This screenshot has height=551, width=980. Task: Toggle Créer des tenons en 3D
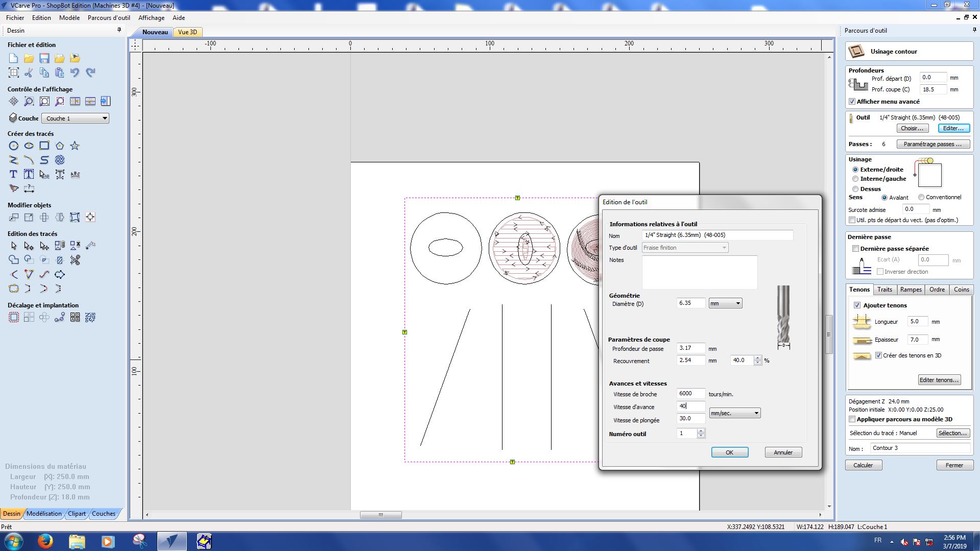click(x=878, y=355)
